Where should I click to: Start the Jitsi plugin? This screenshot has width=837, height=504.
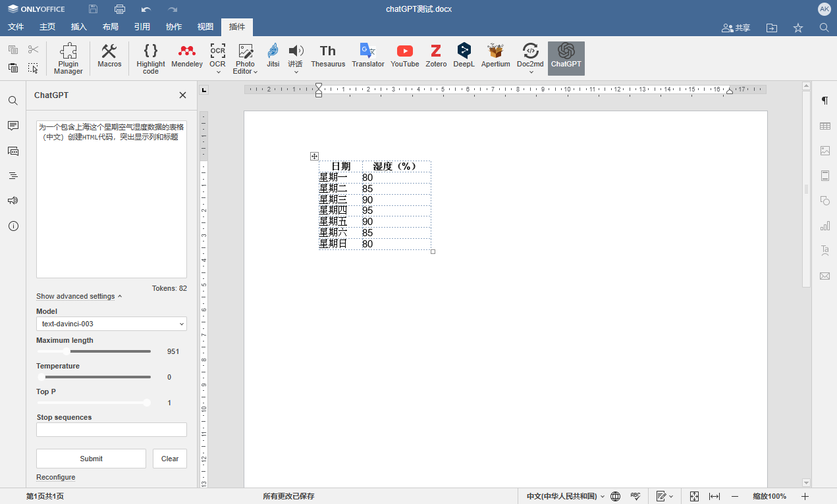(x=273, y=56)
